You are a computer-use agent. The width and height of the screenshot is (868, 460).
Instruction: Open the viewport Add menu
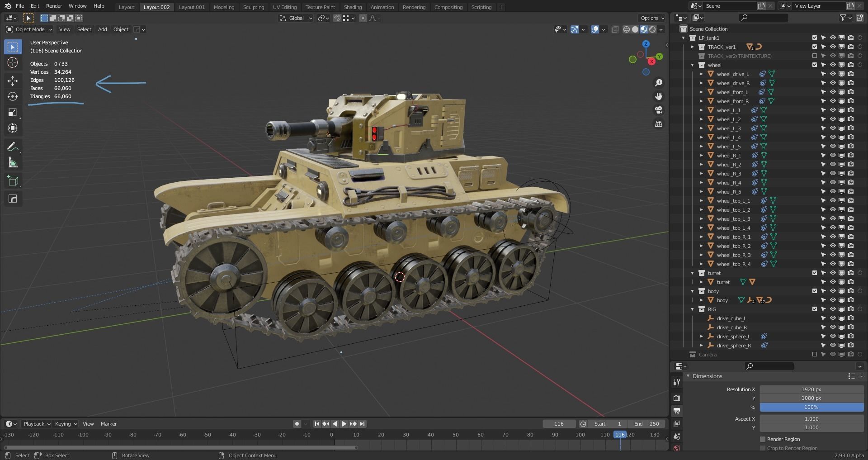tap(103, 29)
